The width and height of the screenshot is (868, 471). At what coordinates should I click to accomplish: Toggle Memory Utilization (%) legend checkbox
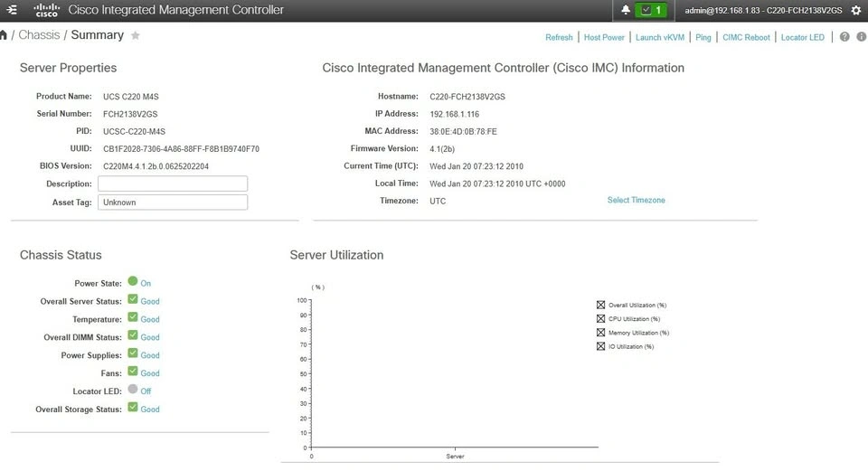(600, 333)
